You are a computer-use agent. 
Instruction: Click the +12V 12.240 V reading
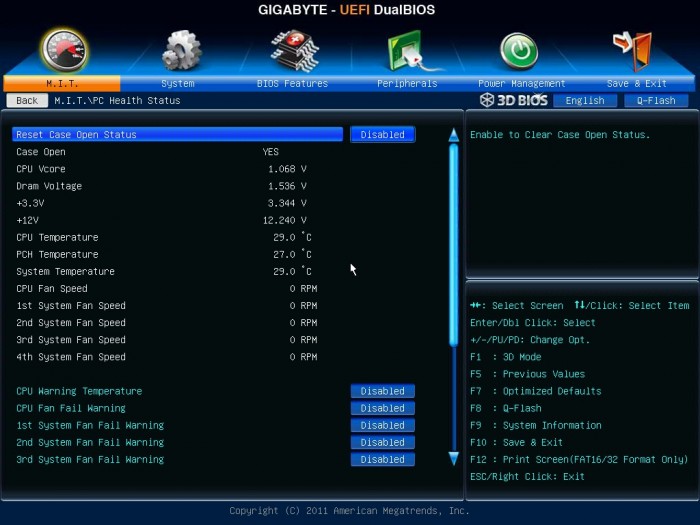[284, 220]
